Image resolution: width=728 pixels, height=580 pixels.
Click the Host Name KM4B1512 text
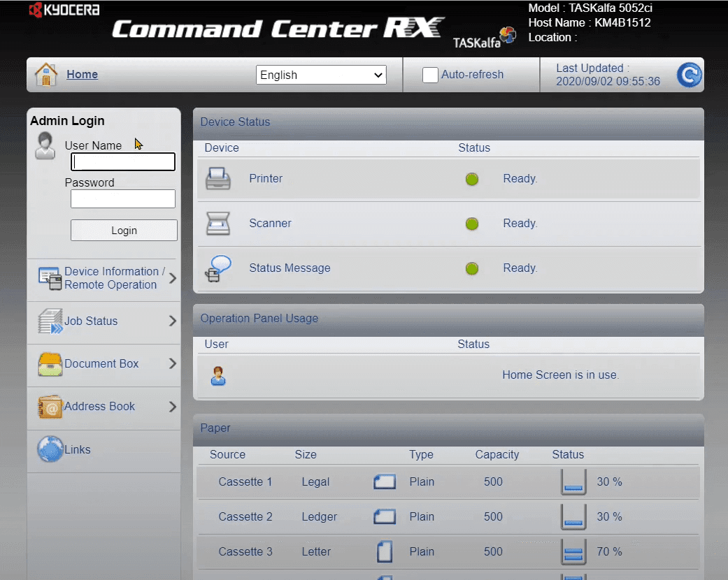tap(589, 23)
